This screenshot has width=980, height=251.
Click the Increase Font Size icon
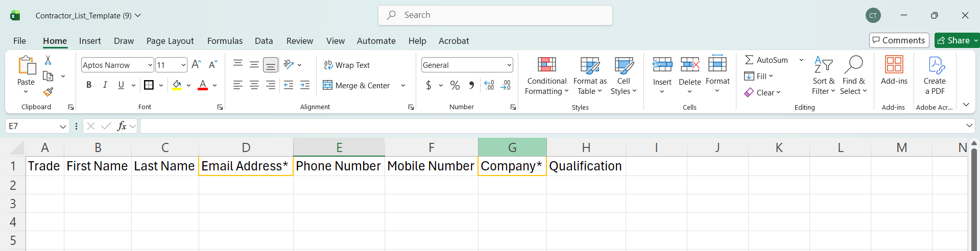196,65
